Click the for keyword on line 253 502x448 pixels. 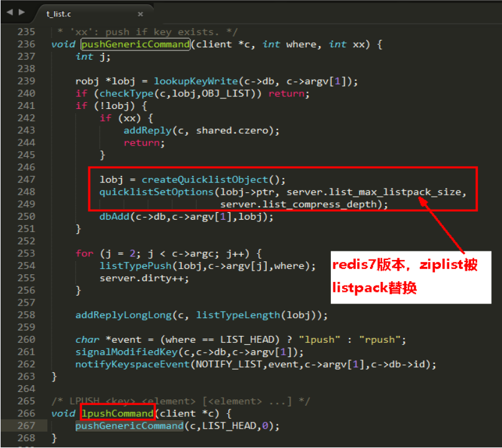(x=85, y=254)
